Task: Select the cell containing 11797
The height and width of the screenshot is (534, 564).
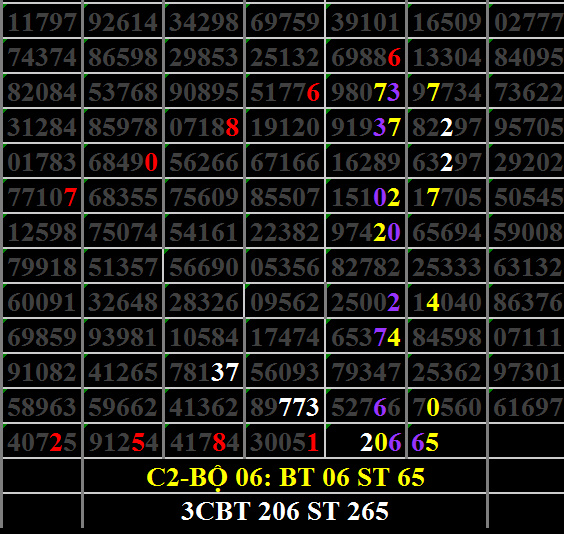Action: 42,21
